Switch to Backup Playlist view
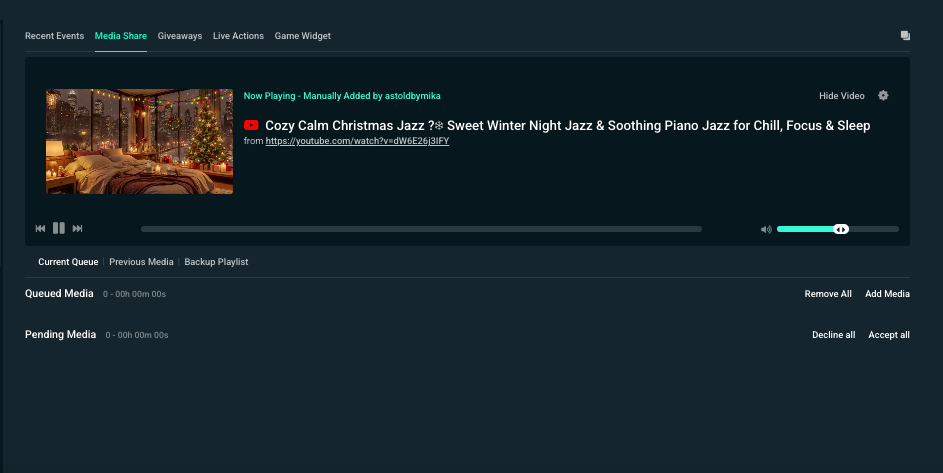The height and width of the screenshot is (473, 943). 216,262
